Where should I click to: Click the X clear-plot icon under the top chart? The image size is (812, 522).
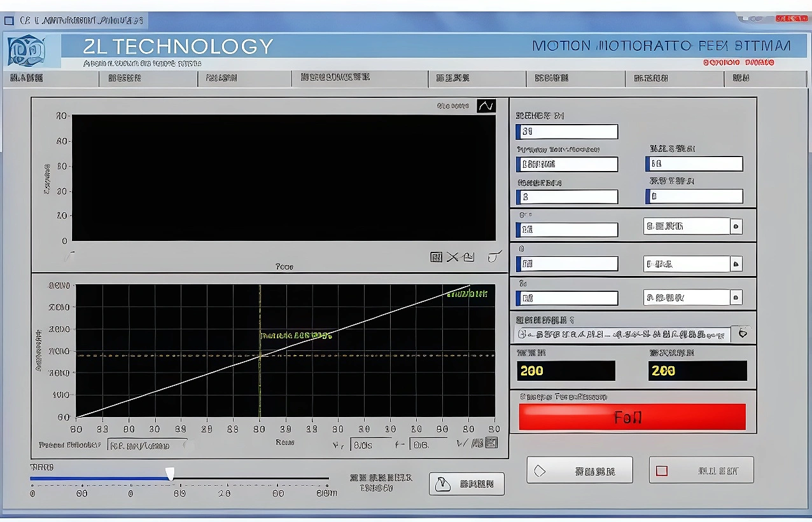(452, 257)
